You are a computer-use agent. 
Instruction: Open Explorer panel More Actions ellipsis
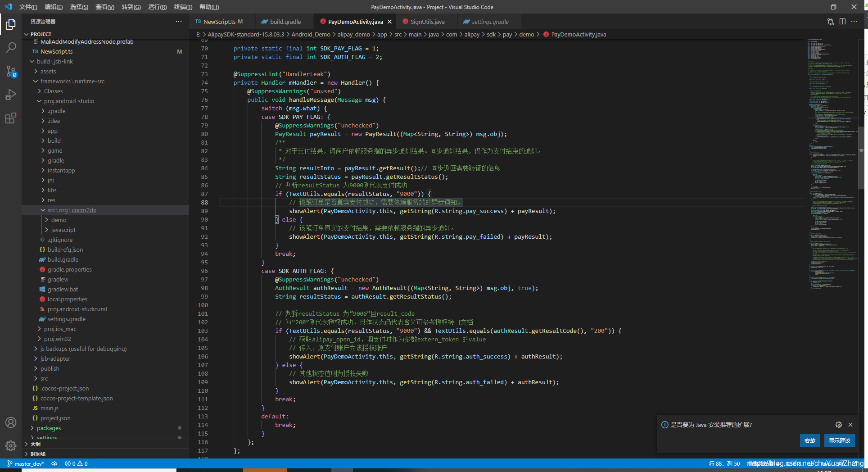coord(179,22)
